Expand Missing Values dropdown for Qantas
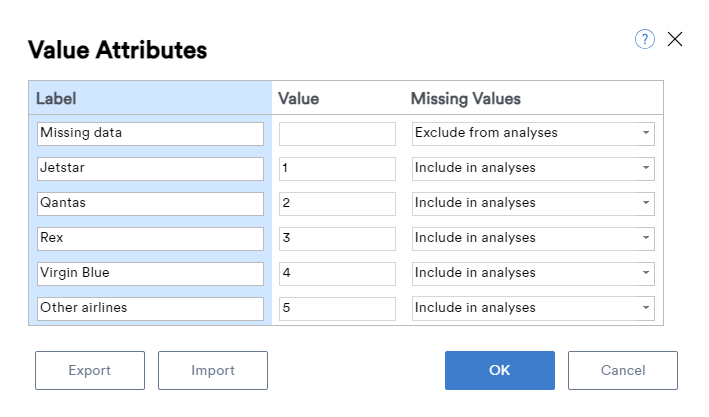709x417 pixels. click(x=533, y=204)
